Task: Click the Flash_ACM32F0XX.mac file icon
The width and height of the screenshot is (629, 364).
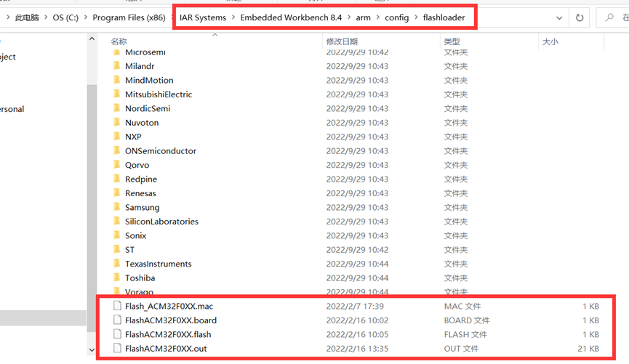Action: click(x=116, y=306)
